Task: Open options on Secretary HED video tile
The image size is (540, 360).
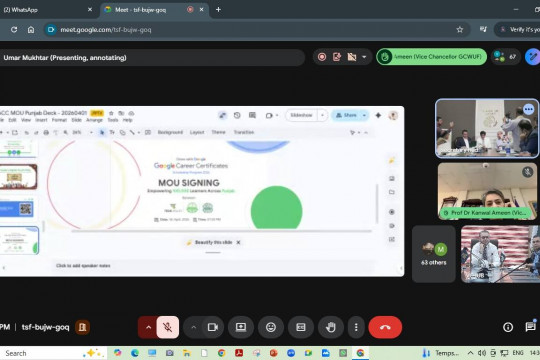Action: pyautogui.click(x=529, y=110)
